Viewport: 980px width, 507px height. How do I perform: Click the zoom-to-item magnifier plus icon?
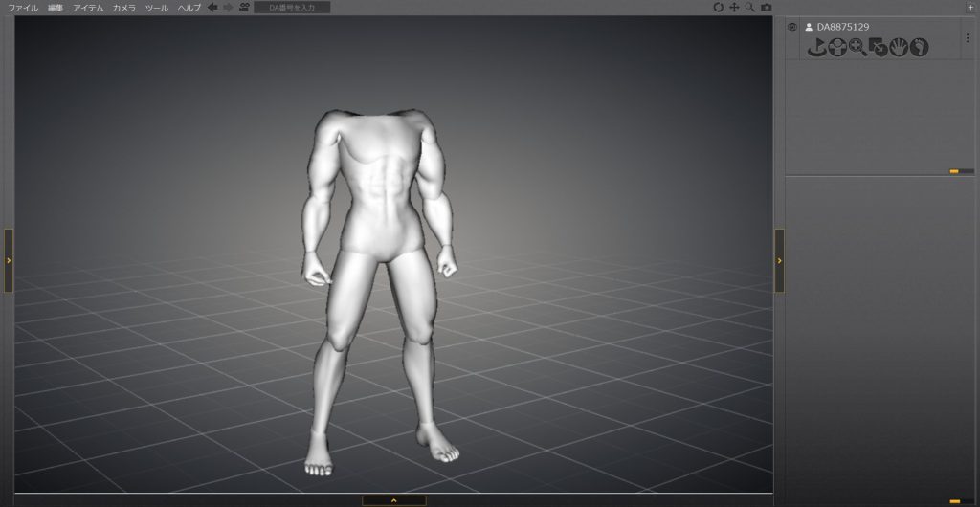click(x=857, y=47)
